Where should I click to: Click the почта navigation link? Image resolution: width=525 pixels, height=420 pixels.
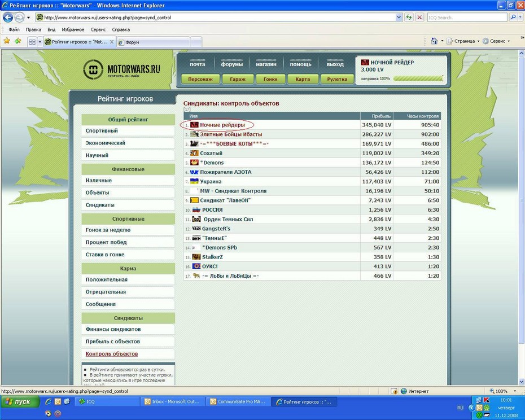click(197, 64)
